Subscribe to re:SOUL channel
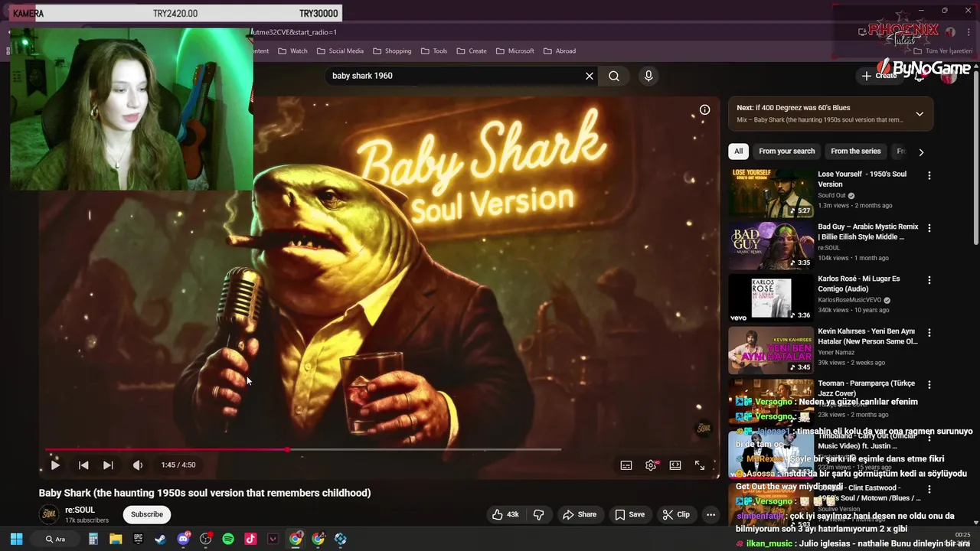This screenshot has height=551, width=980. [147, 514]
